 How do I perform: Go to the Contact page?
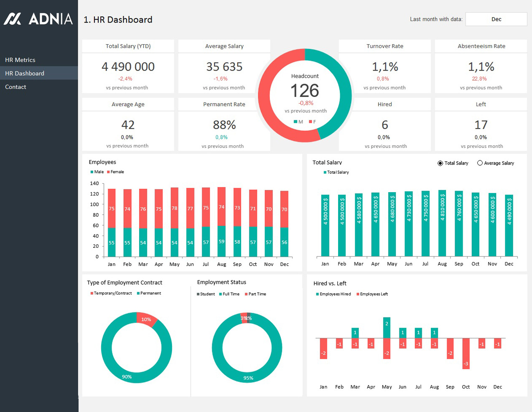click(15, 87)
